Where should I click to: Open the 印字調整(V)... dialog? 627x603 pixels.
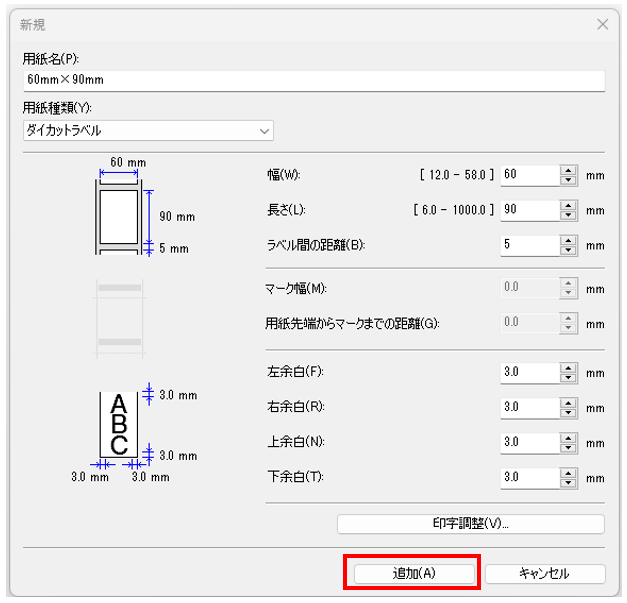click(x=470, y=524)
